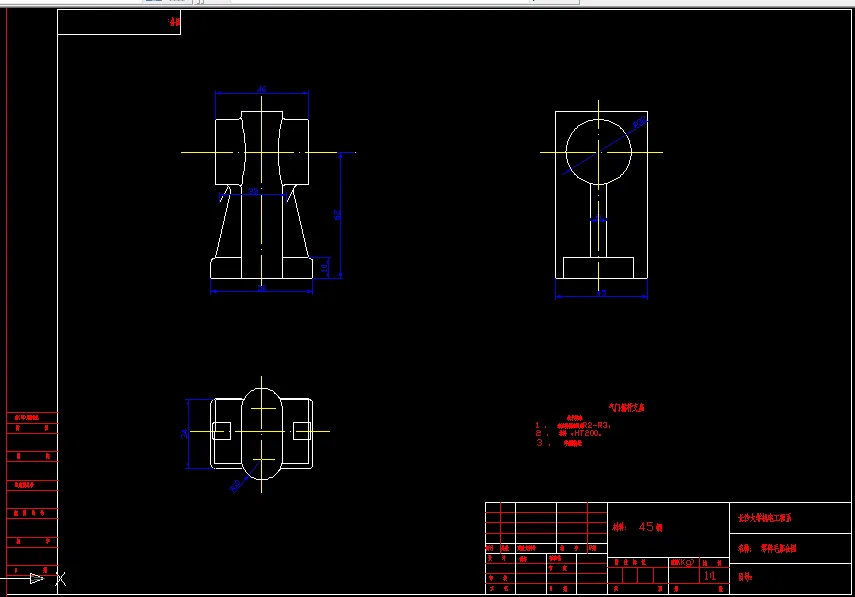Select the large circle in the side view
Viewport: 855px width, 597px height.
[x=598, y=152]
